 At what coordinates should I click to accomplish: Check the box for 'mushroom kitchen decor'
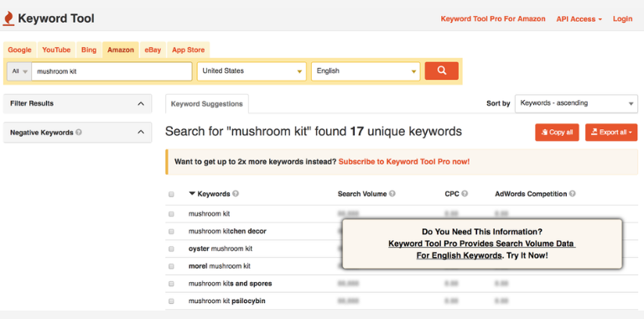pos(171,232)
